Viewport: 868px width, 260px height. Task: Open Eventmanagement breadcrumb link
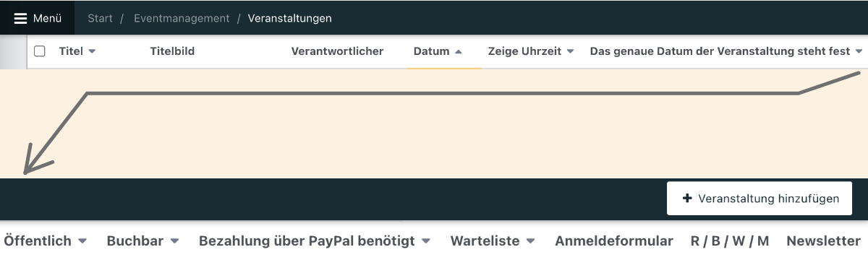[182, 18]
